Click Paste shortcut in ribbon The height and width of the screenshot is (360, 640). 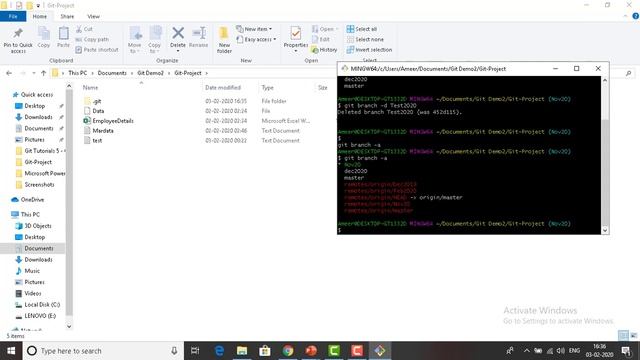[x=97, y=50]
